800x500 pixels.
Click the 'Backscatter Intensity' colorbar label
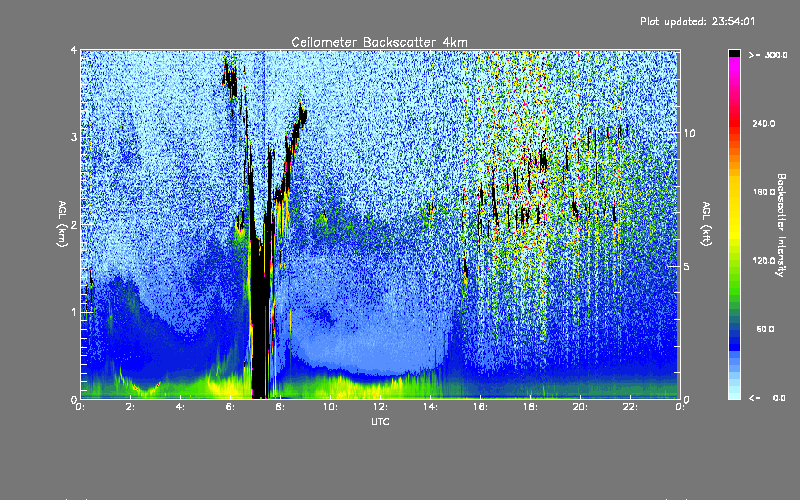click(x=780, y=225)
